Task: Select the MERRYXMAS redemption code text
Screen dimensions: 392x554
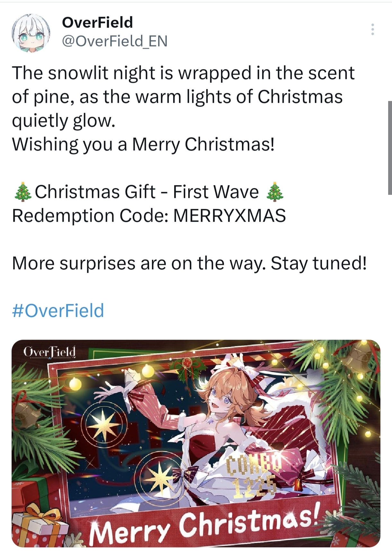Action: pyautogui.click(x=229, y=215)
